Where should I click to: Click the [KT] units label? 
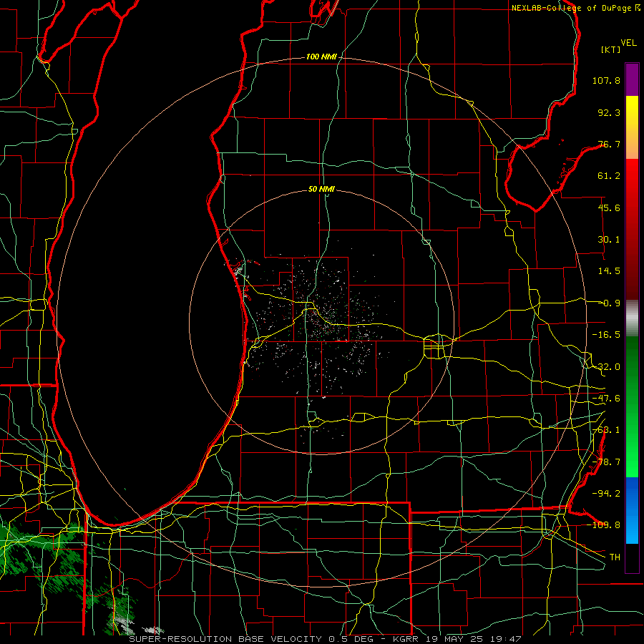point(611,49)
